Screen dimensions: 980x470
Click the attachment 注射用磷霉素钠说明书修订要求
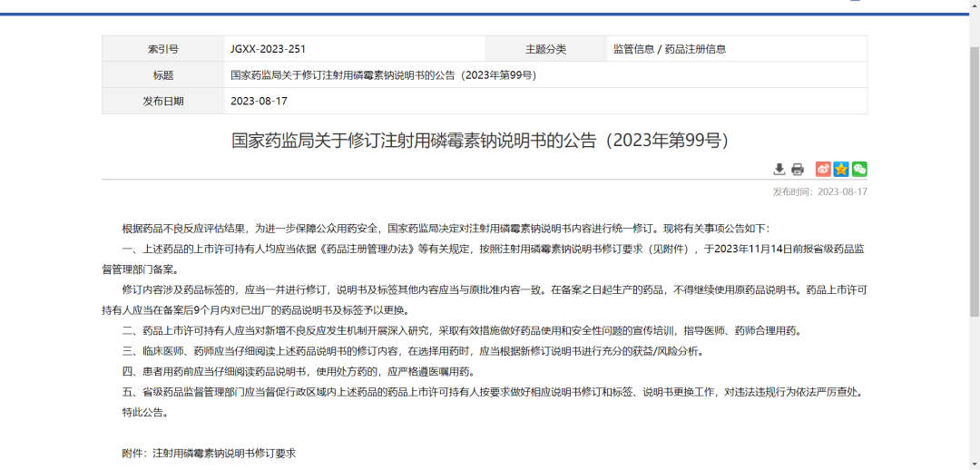tap(224, 453)
